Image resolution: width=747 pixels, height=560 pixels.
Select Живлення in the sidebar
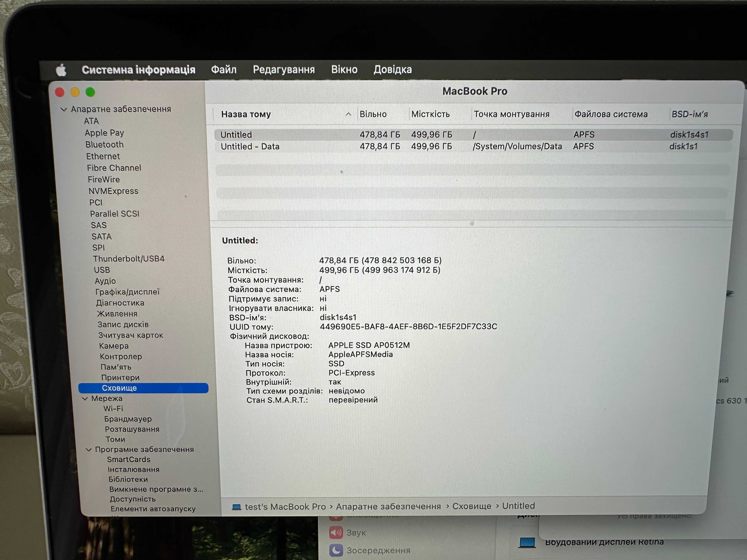pyautogui.click(x=117, y=314)
